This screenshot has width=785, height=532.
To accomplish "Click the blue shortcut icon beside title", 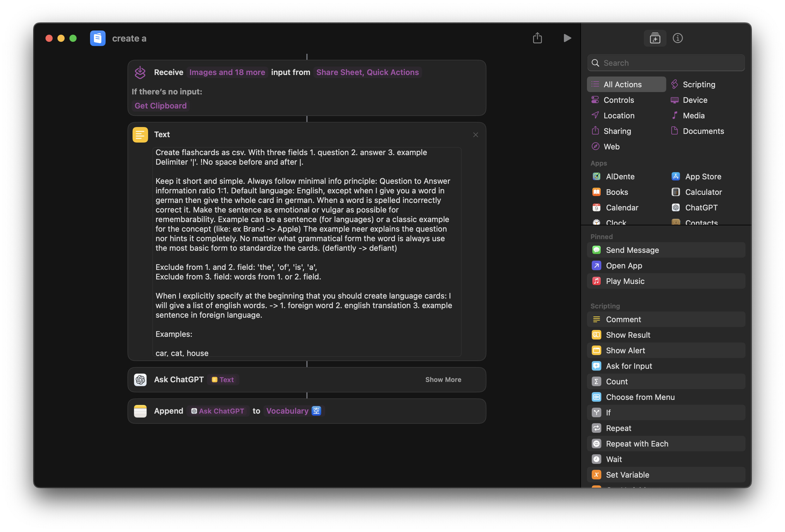I will 98,38.
